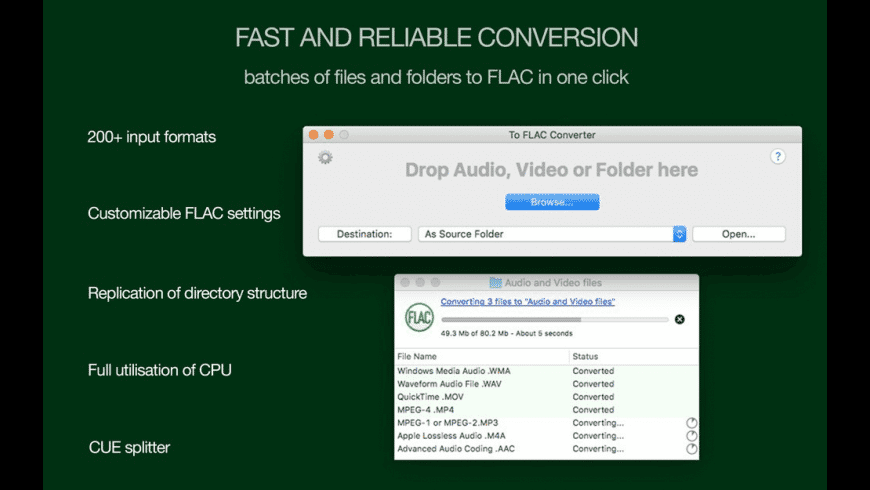Screen dimensions: 870x490
Task: Select the Waveform Audio File .WAV row
Action: pos(547,384)
